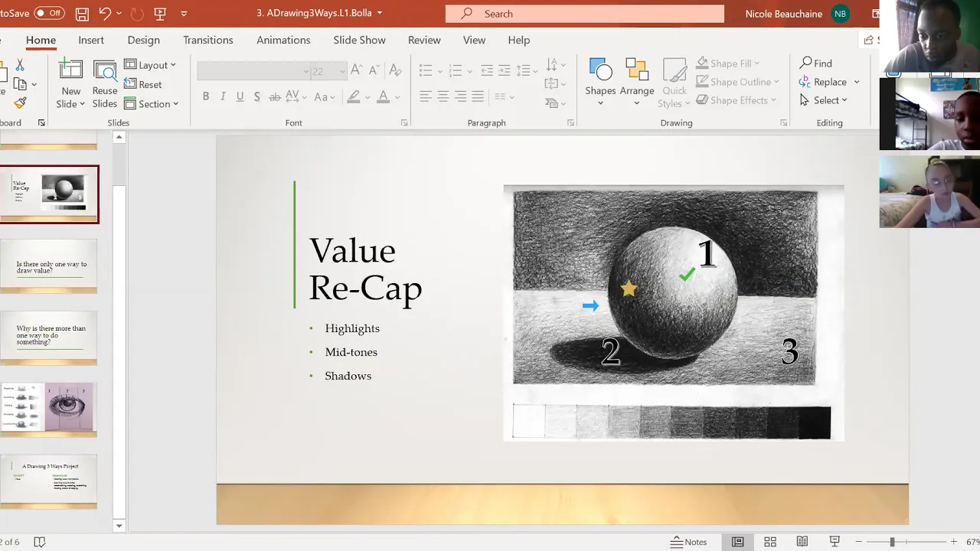Toggle Justify alignment
The width and height of the screenshot is (980, 551).
[478, 96]
